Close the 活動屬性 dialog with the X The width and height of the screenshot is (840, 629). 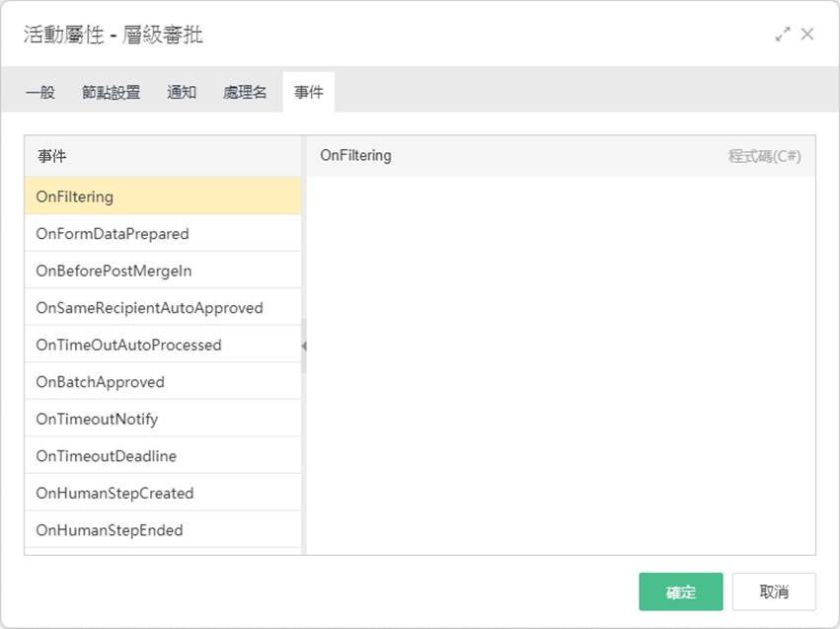[807, 35]
